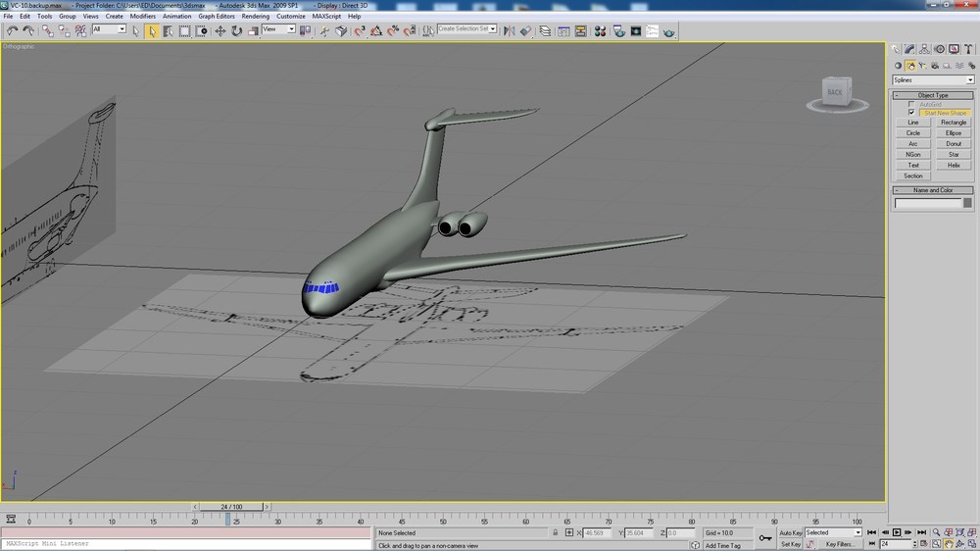Open the Modify panel tab icon
The height and width of the screenshot is (551, 980).
(909, 49)
